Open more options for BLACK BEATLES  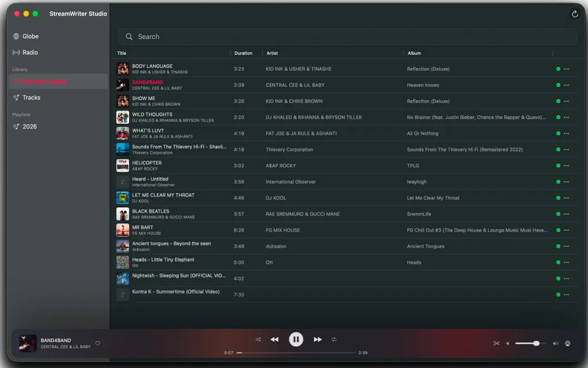(x=566, y=214)
